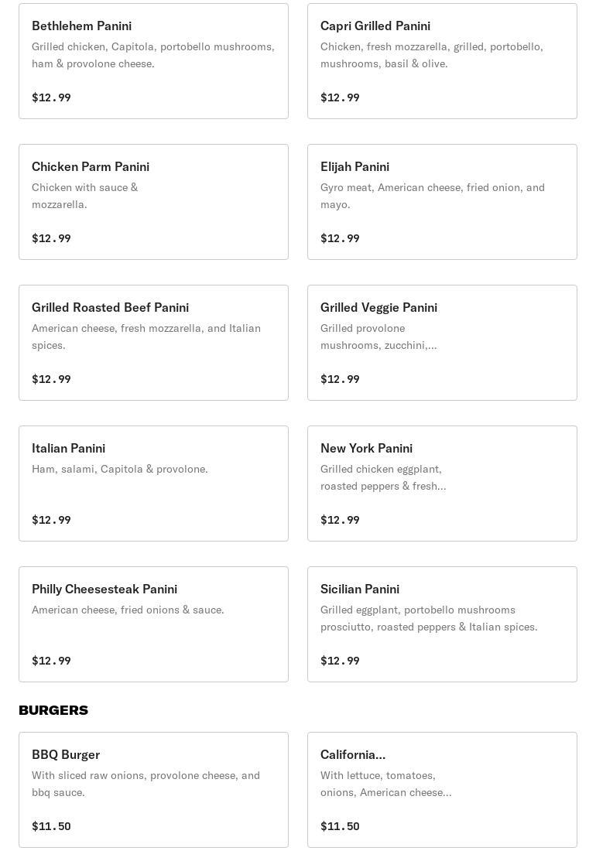Select the Capri Grilled Panini card
Screen dimensions: 596x868
[442, 61]
